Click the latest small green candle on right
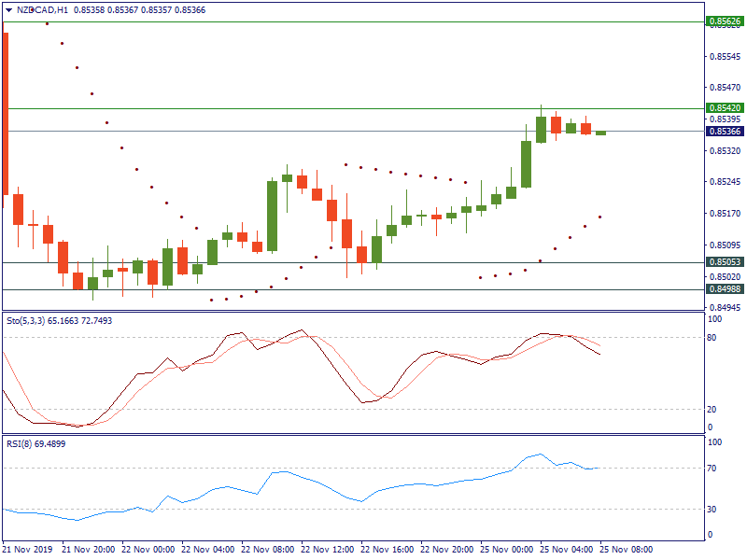 (600, 133)
